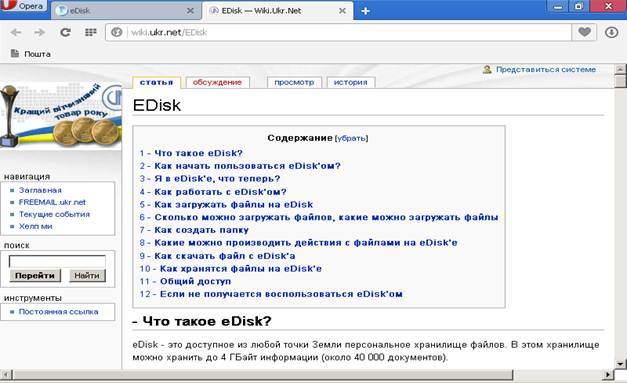627x383 pixels.
Task: Open a new tab with plus button
Action: (365, 11)
